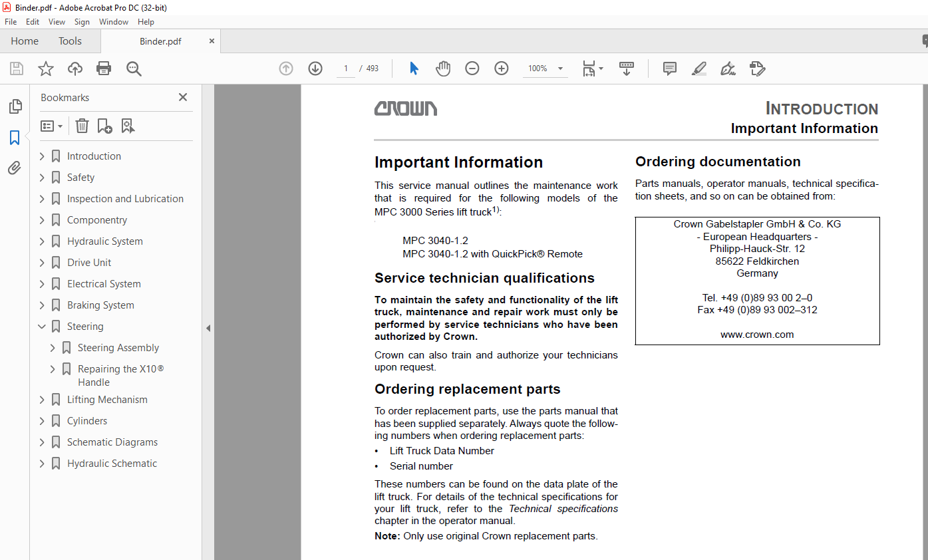Click the find current bookmark icon

(x=128, y=126)
